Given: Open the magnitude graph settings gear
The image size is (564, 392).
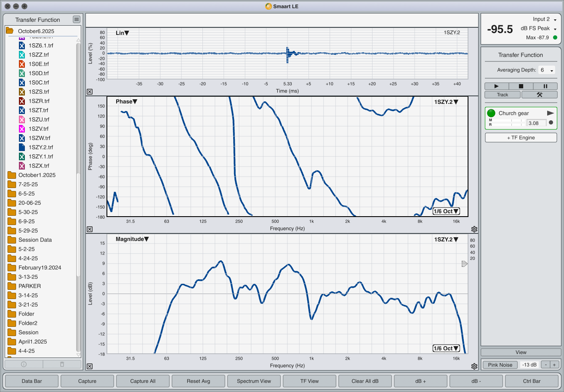Looking at the screenshot, I should [x=474, y=366].
